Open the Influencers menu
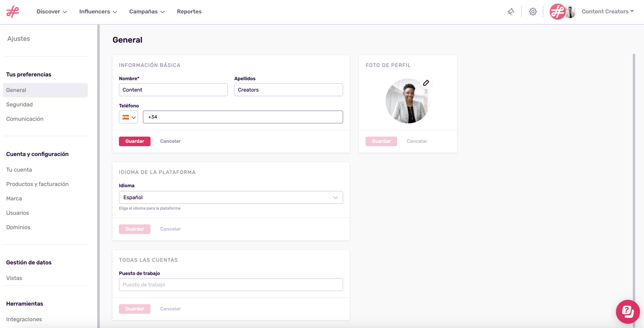Screen dimensions: 644x328 (x=98, y=12)
